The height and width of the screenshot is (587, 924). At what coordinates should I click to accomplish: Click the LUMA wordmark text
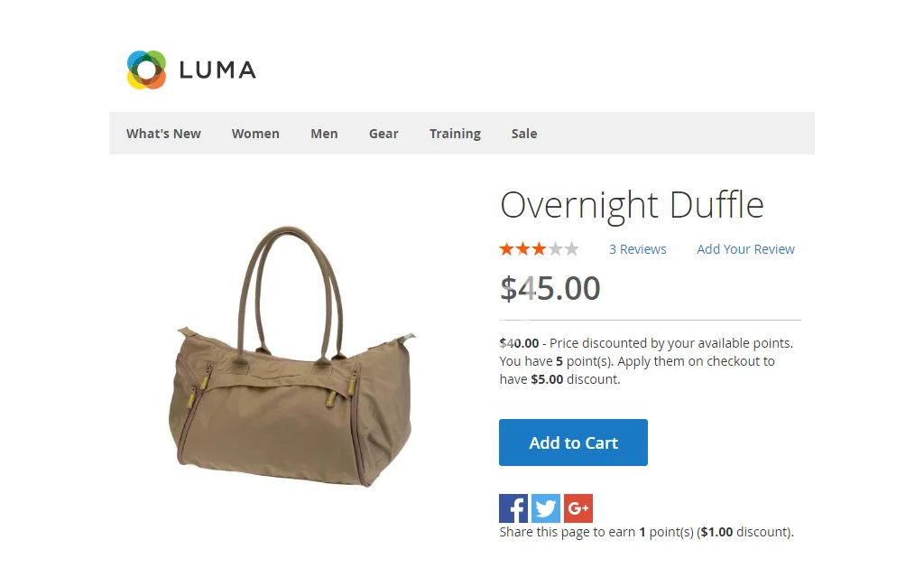pos(217,70)
